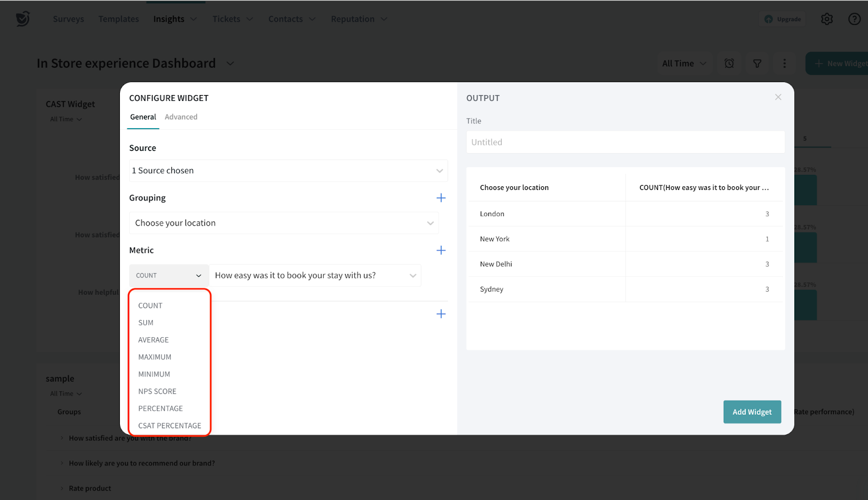Open the Choose your location grouping dropdown
Screen dimensions: 868x500
point(284,223)
